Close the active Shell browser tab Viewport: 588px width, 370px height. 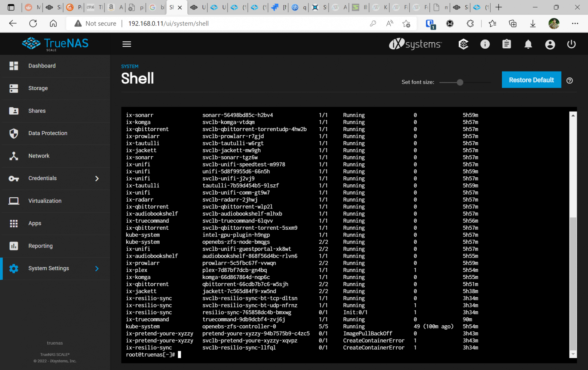click(180, 7)
